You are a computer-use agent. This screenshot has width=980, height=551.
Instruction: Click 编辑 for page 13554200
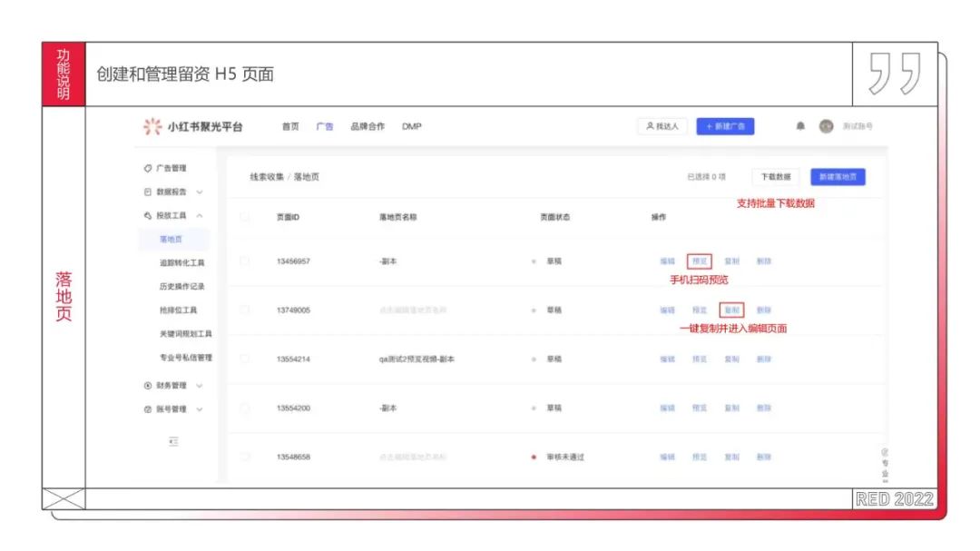pos(668,408)
